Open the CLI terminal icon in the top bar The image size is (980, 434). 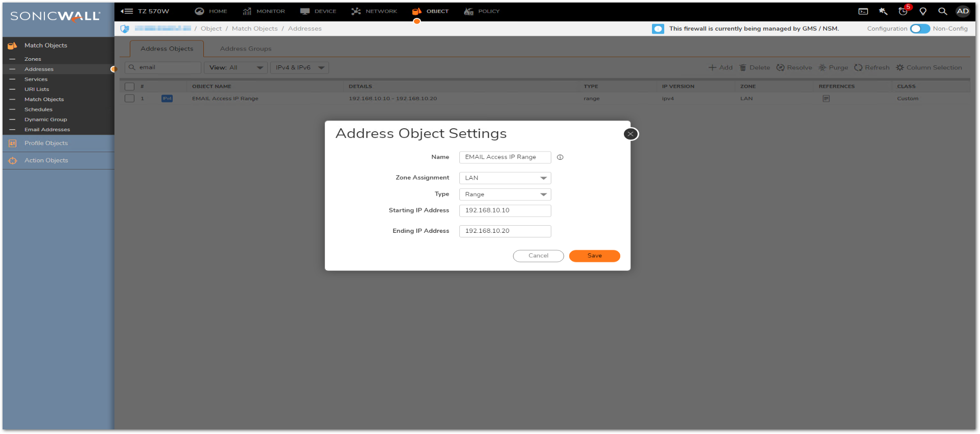[x=863, y=11]
